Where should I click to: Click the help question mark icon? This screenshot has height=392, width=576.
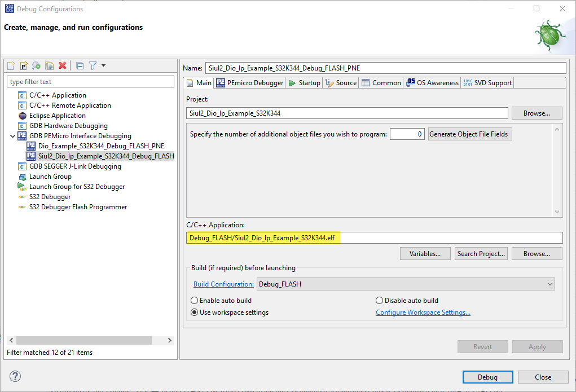coord(15,376)
